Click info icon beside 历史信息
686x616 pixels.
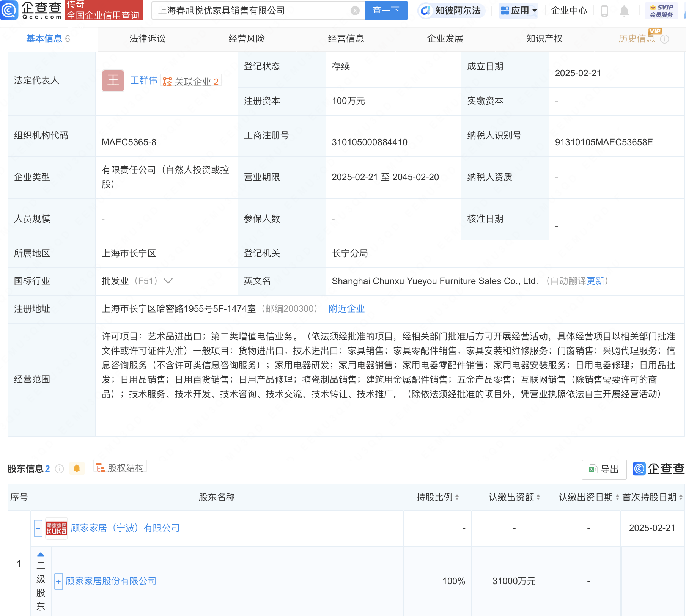[x=664, y=39]
